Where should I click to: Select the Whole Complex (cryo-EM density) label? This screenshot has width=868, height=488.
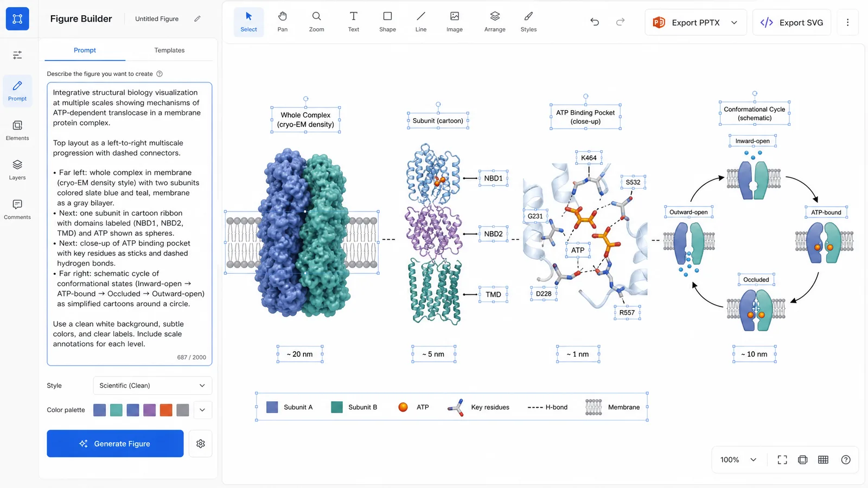pyautogui.click(x=305, y=120)
